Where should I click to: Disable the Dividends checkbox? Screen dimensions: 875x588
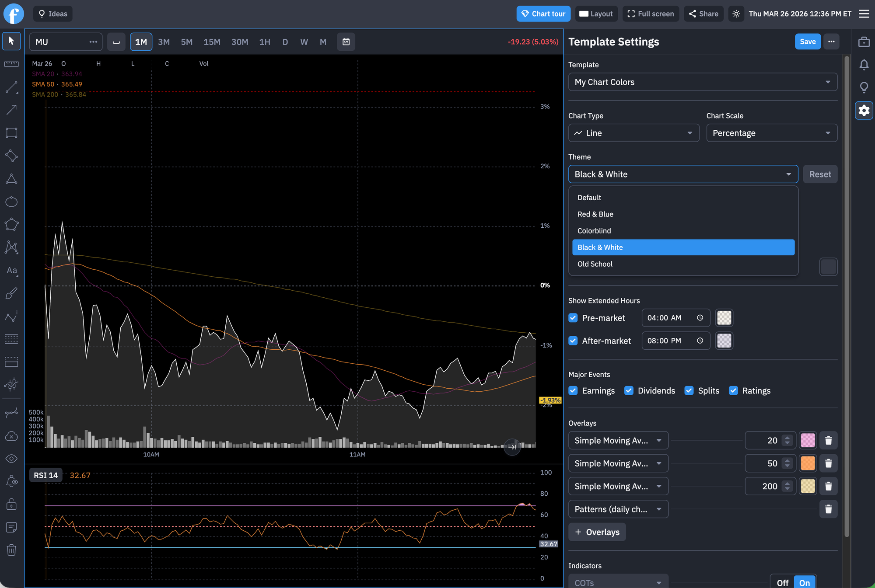point(629,390)
